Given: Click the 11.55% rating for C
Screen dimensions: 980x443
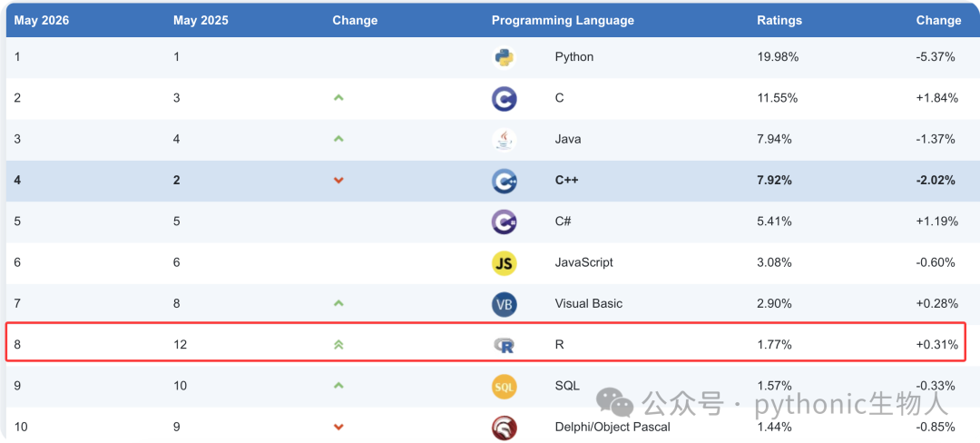Looking at the screenshot, I should pos(778,98).
